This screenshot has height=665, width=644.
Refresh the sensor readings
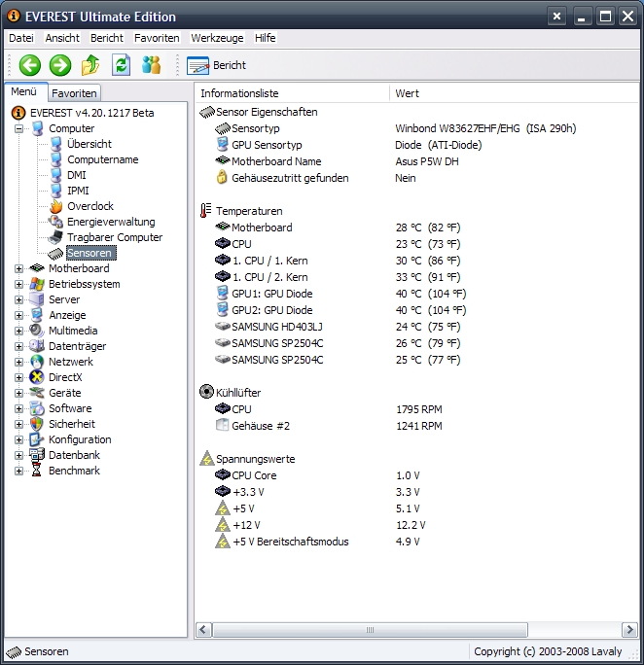tap(122, 65)
